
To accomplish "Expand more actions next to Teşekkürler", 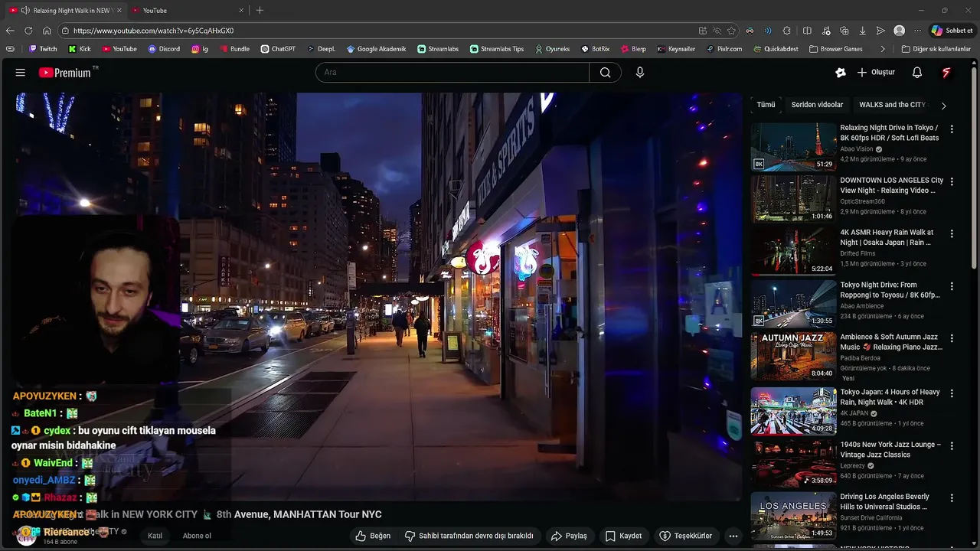I will tap(733, 536).
